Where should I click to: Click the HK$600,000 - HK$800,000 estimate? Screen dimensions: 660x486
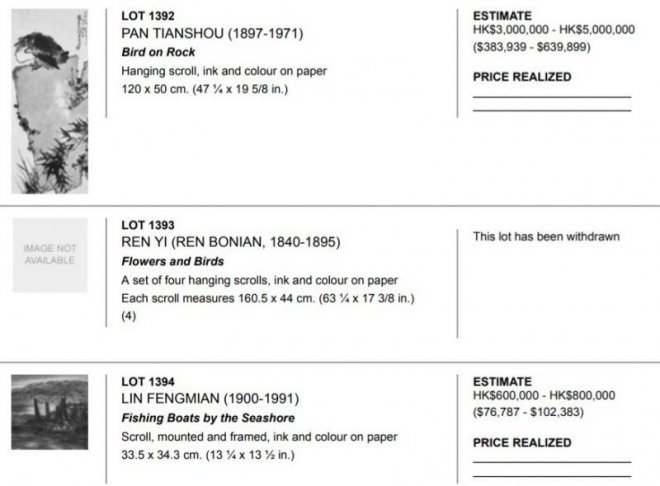544,395
